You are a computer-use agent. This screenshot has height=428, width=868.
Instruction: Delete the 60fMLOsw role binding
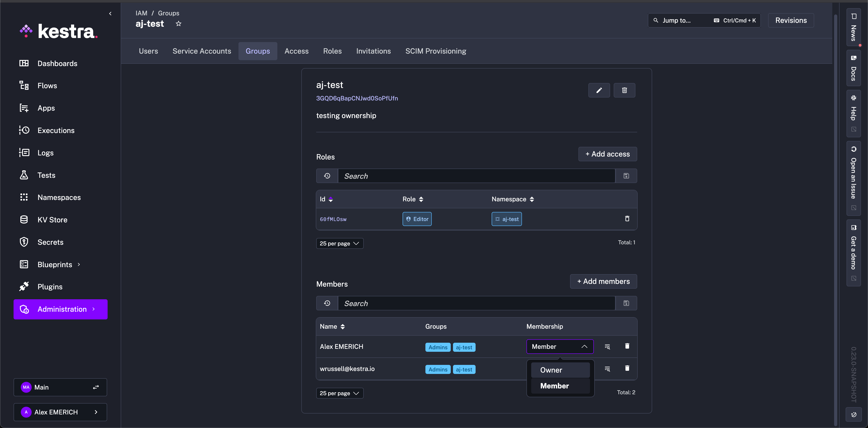click(x=627, y=219)
